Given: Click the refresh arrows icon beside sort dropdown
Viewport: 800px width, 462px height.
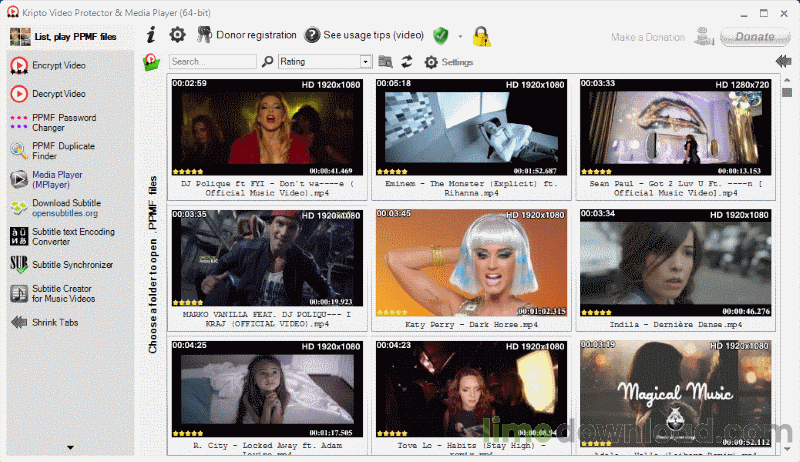Looking at the screenshot, I should point(408,62).
